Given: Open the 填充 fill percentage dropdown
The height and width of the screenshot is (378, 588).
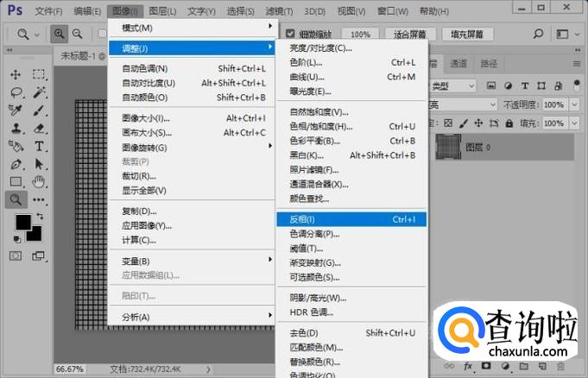Looking at the screenshot, I should [572, 125].
